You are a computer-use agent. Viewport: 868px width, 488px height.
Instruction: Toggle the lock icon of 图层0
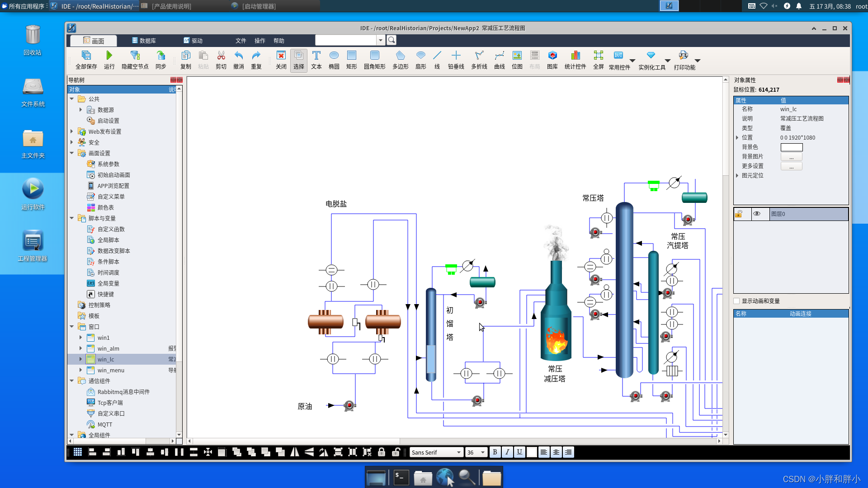coord(739,214)
